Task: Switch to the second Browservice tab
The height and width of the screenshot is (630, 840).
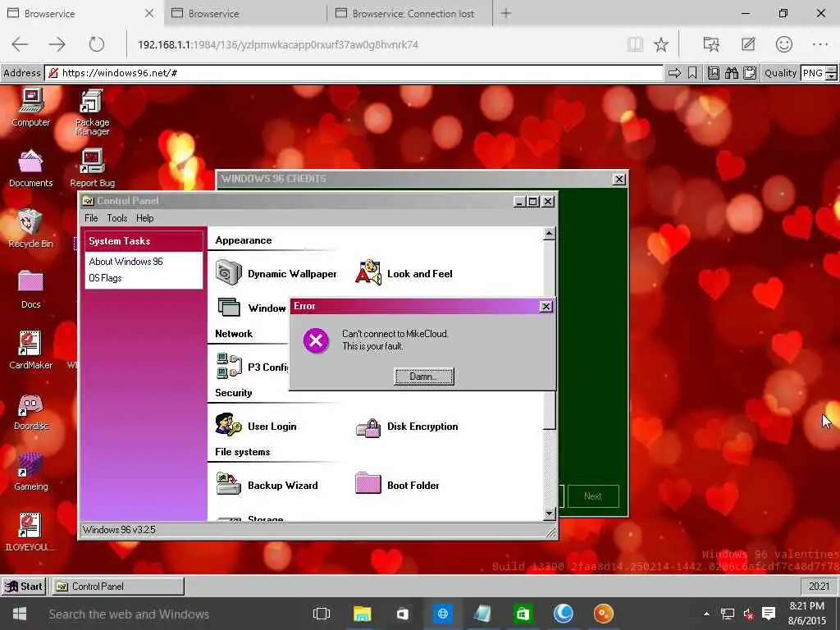Action: click(x=244, y=13)
